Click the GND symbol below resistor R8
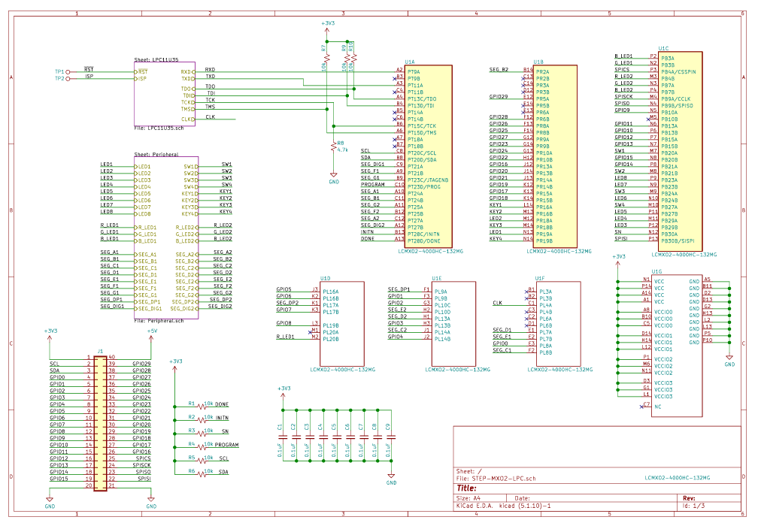 333,177
